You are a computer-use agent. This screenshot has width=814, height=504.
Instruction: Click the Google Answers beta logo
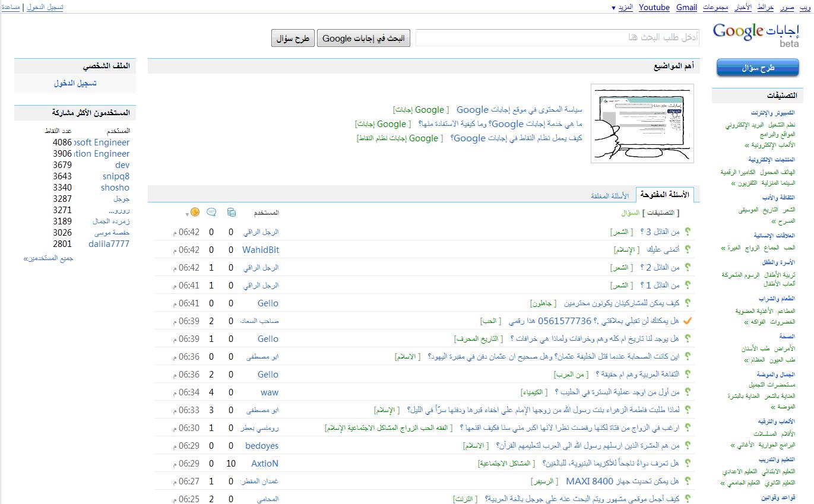(x=756, y=34)
